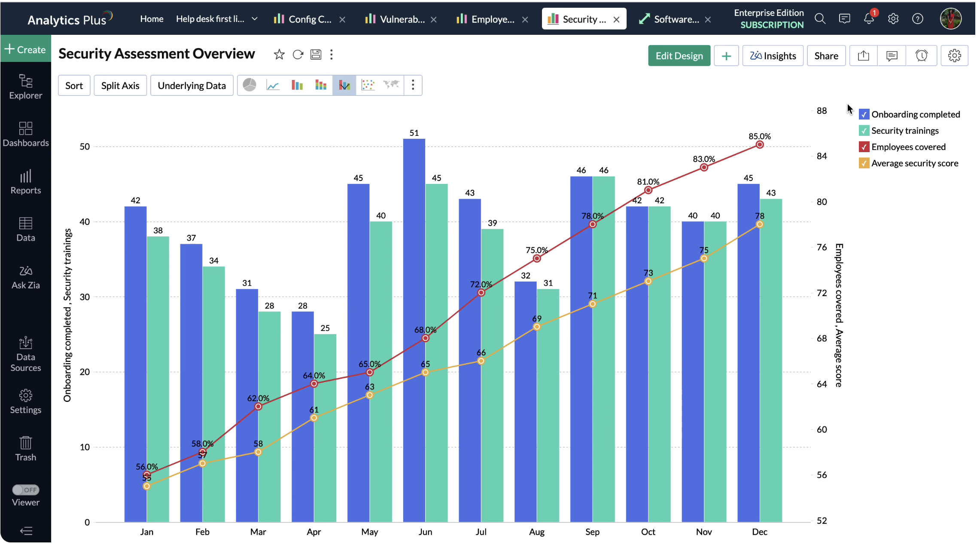This screenshot has width=980, height=545.
Task: Uncheck Onboarding completed legend checkbox
Action: point(864,114)
